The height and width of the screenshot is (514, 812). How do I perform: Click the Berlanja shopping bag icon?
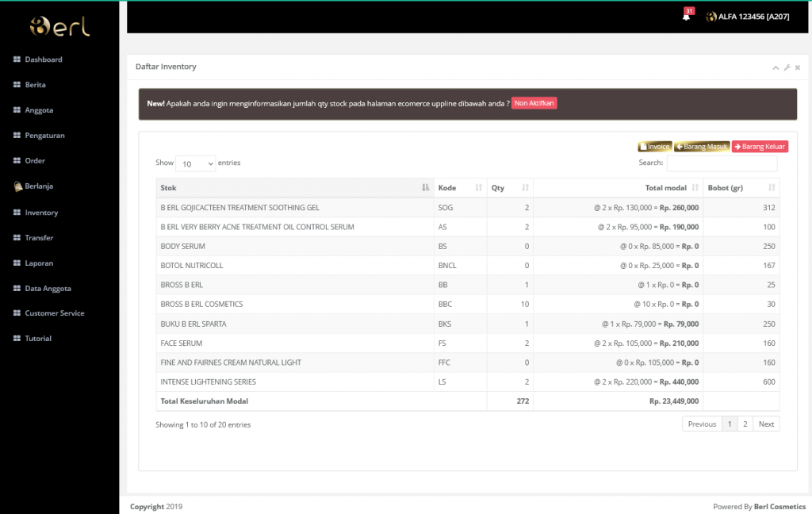(x=17, y=186)
